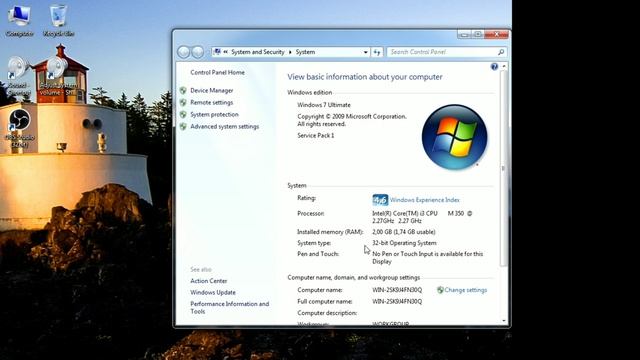This screenshot has width=640, height=360.
Task: Click the address bar Control Panel icon
Action: click(x=218, y=52)
